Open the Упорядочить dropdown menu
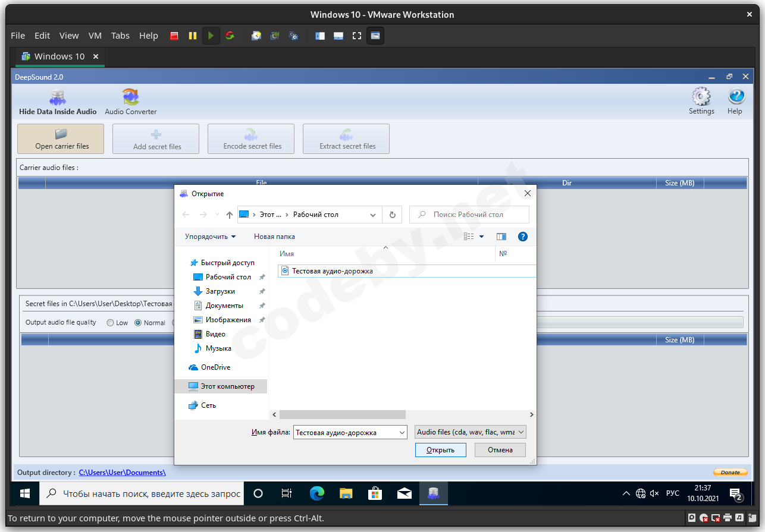The width and height of the screenshot is (765, 532). point(210,237)
